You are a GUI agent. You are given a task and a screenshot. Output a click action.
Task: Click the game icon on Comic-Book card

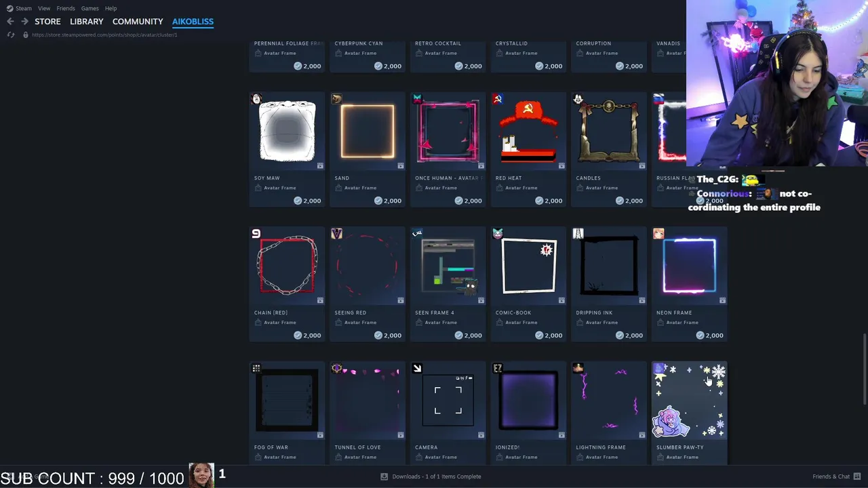tap(498, 234)
